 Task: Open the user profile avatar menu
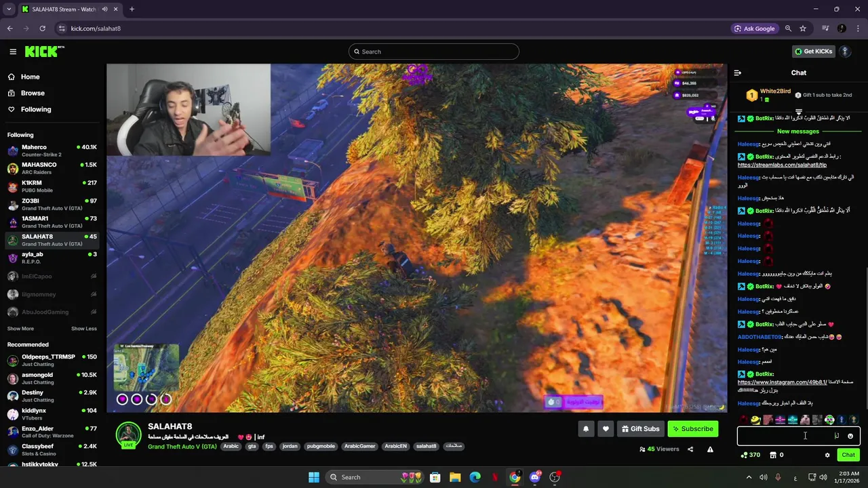pos(845,52)
